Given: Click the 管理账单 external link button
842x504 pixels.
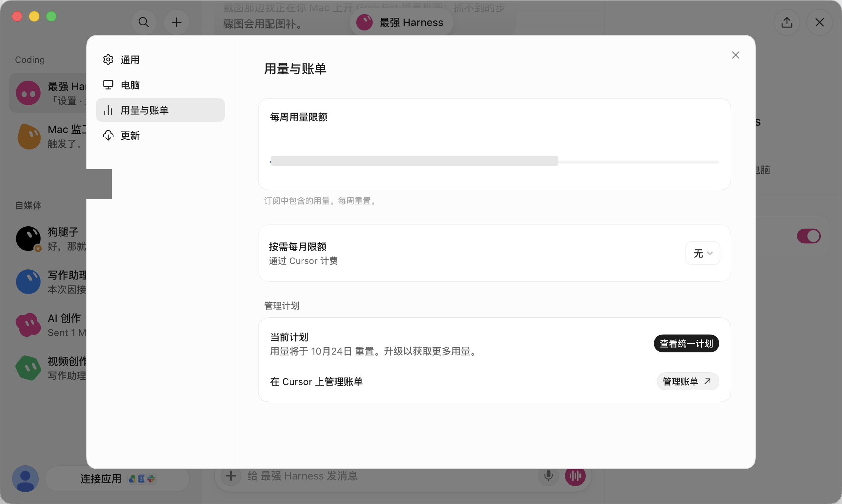Looking at the screenshot, I should pos(688,381).
